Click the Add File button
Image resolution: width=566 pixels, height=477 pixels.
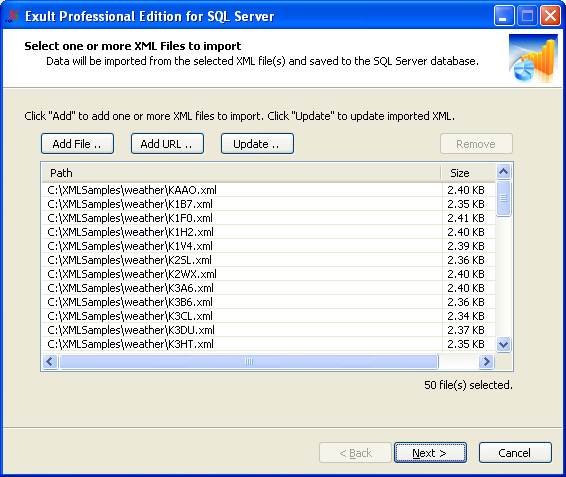point(77,144)
